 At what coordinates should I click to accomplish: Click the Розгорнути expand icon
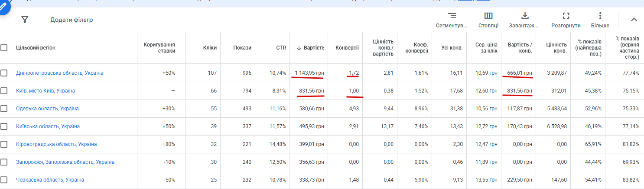(566, 16)
